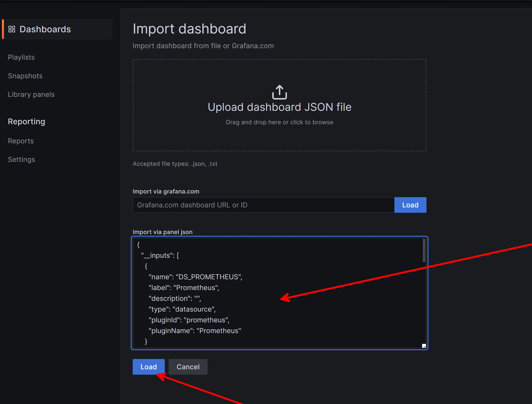
Task: Click the upload arrow icon
Action: (279, 92)
